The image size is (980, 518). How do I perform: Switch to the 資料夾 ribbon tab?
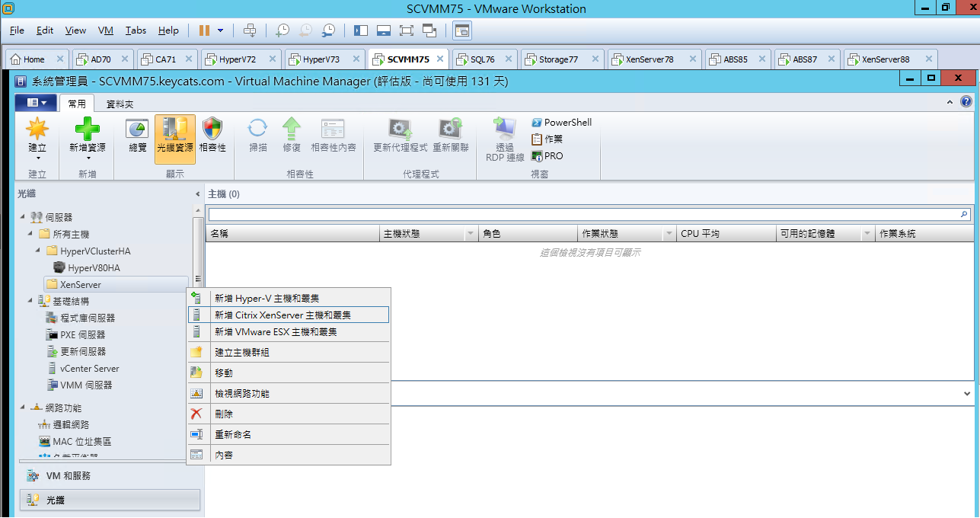[x=120, y=104]
